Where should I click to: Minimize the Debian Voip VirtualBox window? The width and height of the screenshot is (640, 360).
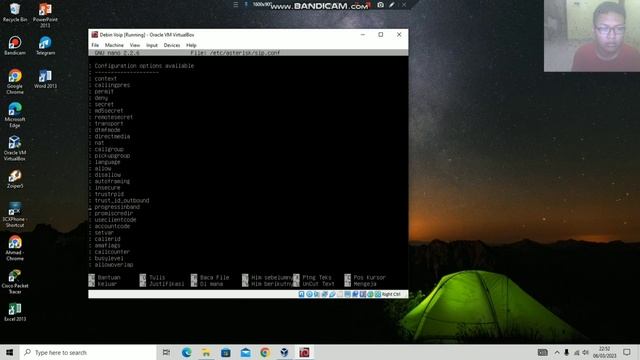point(362,35)
